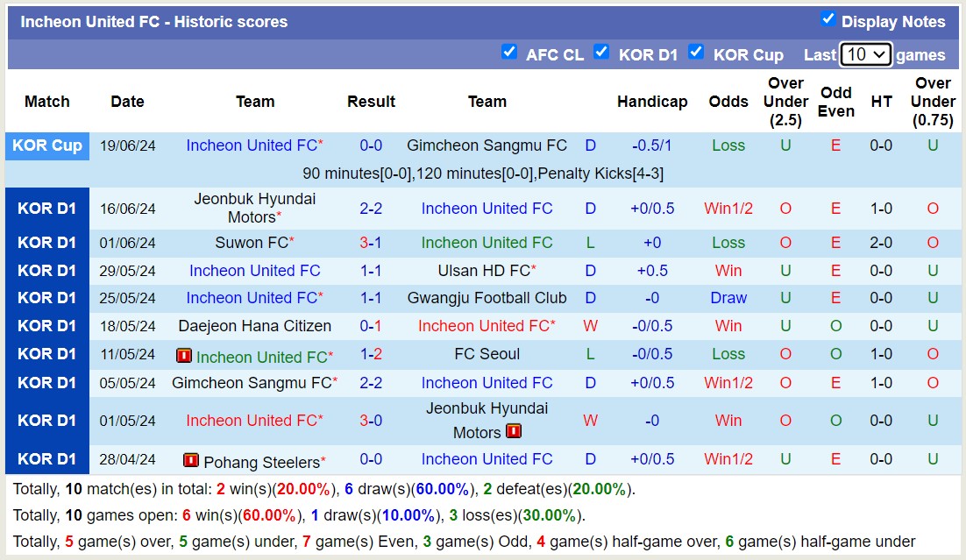Uncheck the KOR D1 filter checkbox
This screenshot has width=966, height=560.
pos(602,52)
